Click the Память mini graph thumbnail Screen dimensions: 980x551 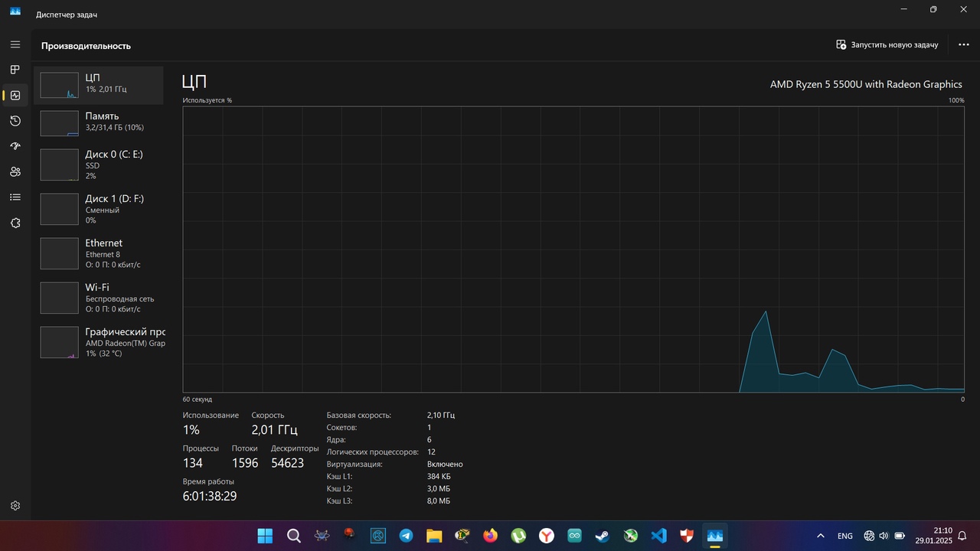click(x=59, y=123)
